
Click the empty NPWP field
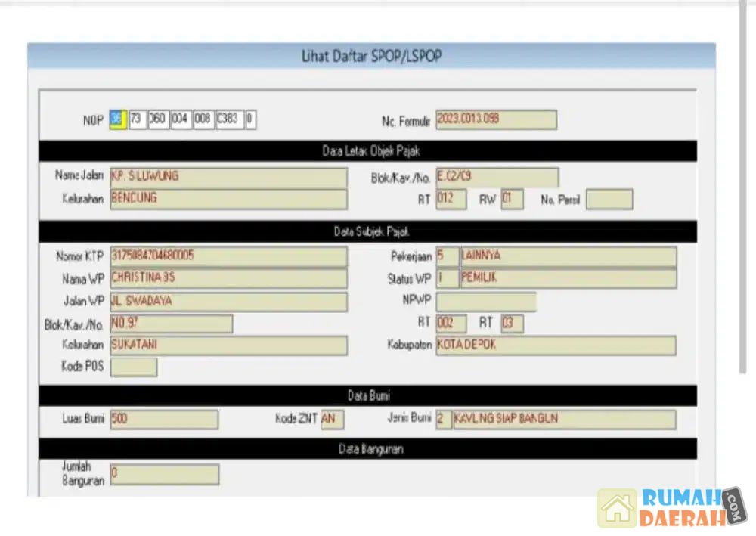click(485, 302)
